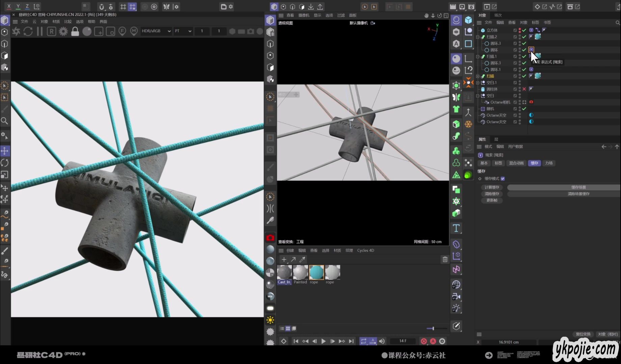Click the trash icon in material manager
Viewport: 621px width, 364px height.
445,259
